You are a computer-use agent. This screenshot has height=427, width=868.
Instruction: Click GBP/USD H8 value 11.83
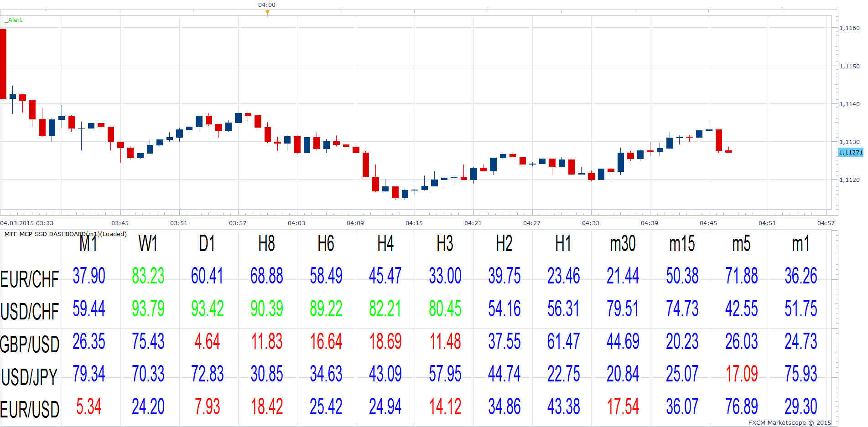[267, 341]
